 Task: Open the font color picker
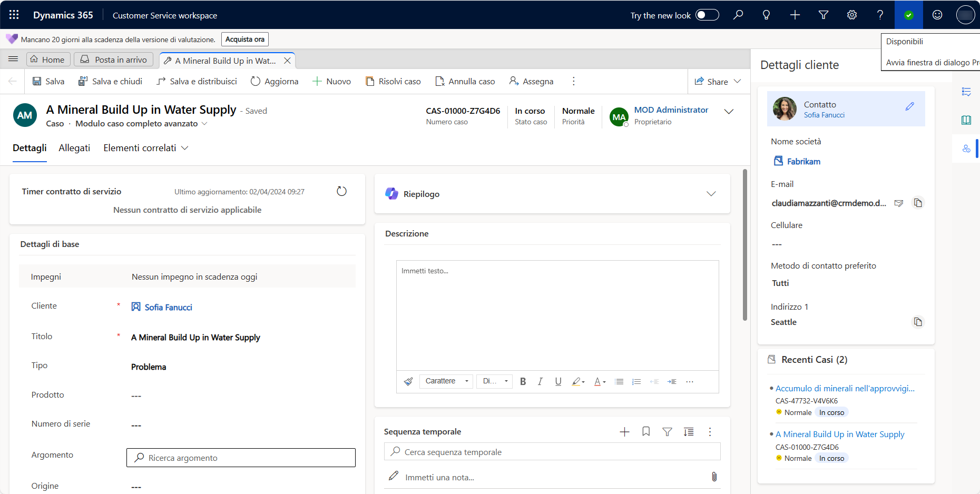[600, 381]
